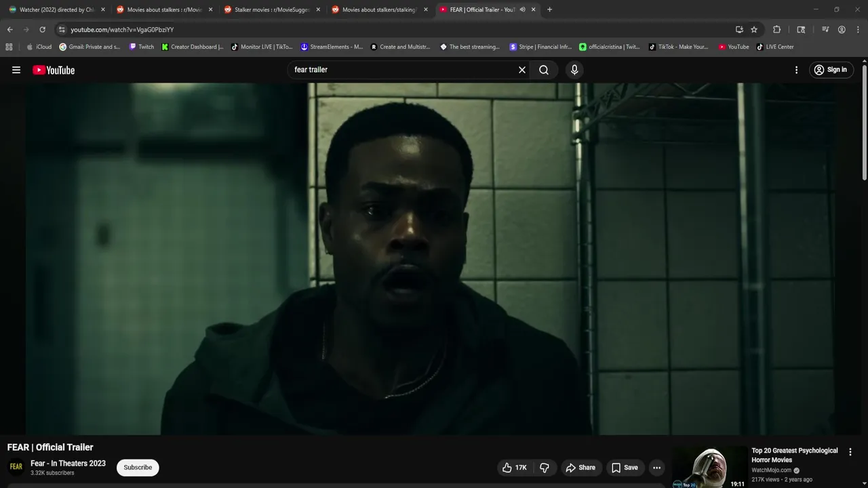Open options menu for recommended WatchMojo video
868x488 pixels.
tap(850, 452)
